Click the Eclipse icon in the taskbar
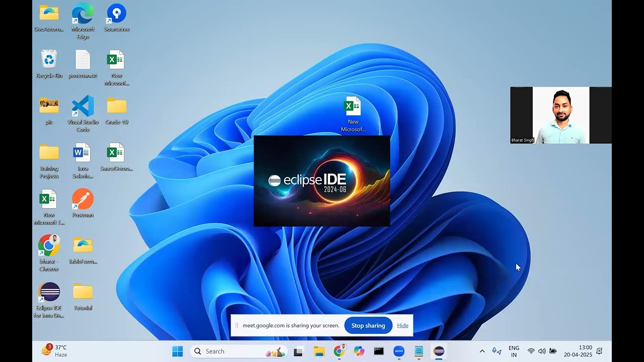This screenshot has height=362, width=644. 439,351
